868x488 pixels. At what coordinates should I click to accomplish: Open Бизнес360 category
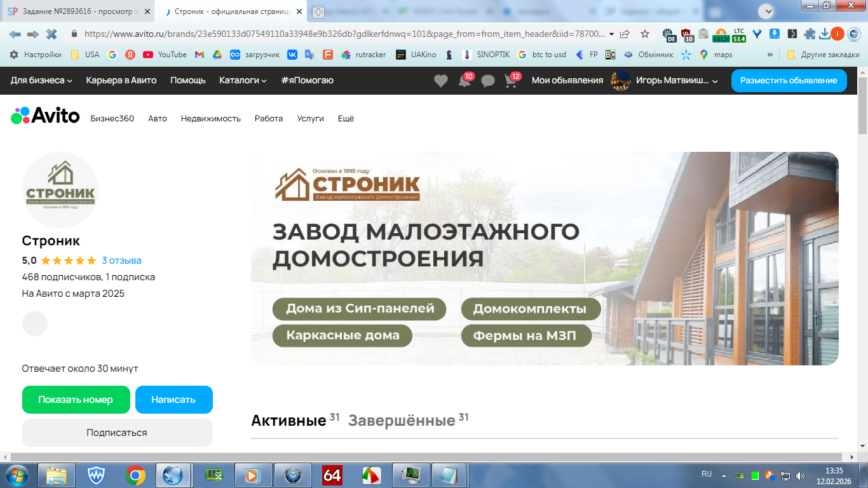tap(112, 118)
